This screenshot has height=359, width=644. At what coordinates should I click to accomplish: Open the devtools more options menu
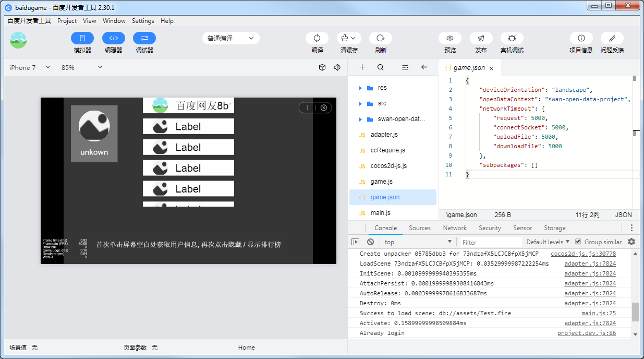click(x=631, y=228)
